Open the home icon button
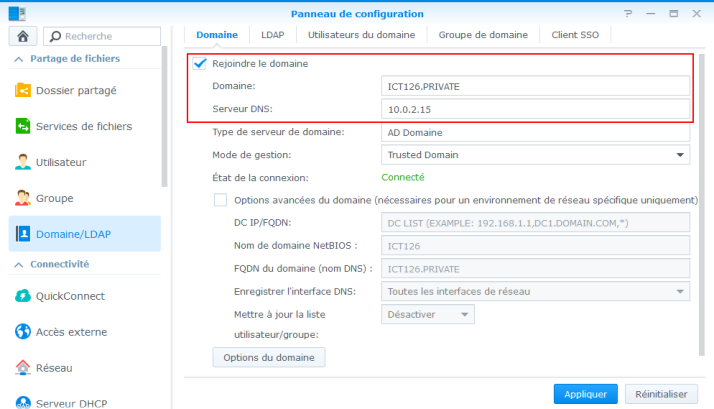Viewport: 714px width, 409px height. tap(23, 36)
